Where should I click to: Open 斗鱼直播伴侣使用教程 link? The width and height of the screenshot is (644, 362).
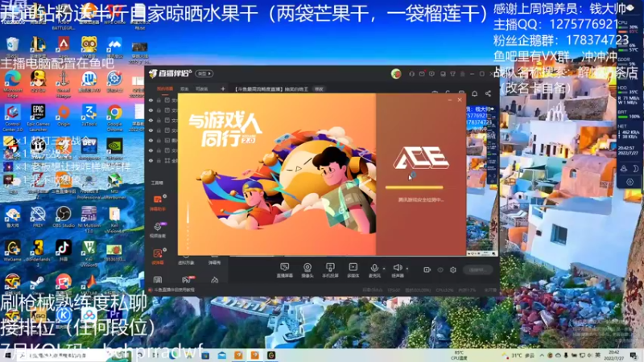coord(175,290)
